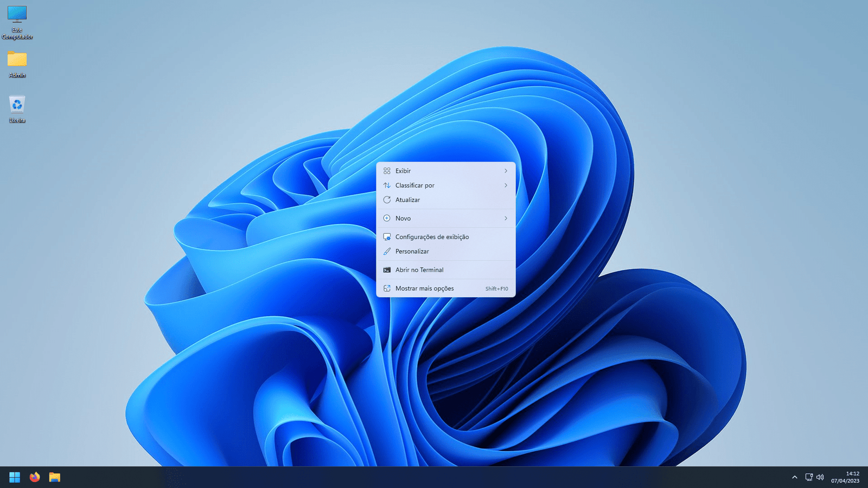Launch Firefox from the taskbar
The image size is (868, 488).
pos(35,477)
